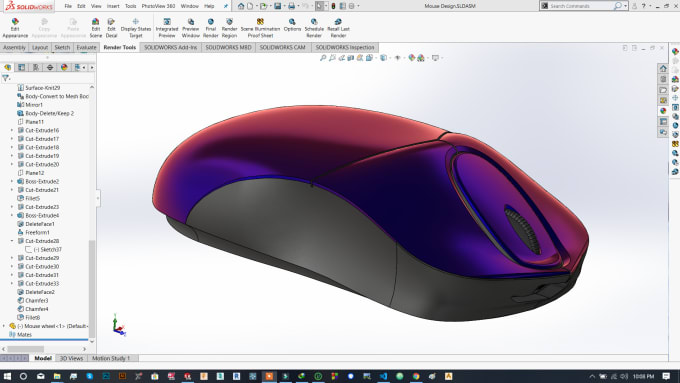Open the Tools menu

130,6
